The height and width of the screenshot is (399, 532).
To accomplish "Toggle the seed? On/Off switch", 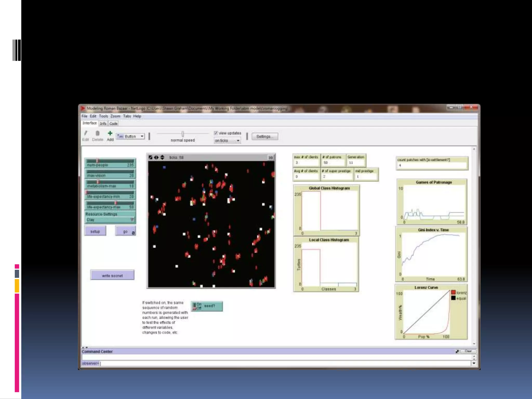I will tap(194, 306).
